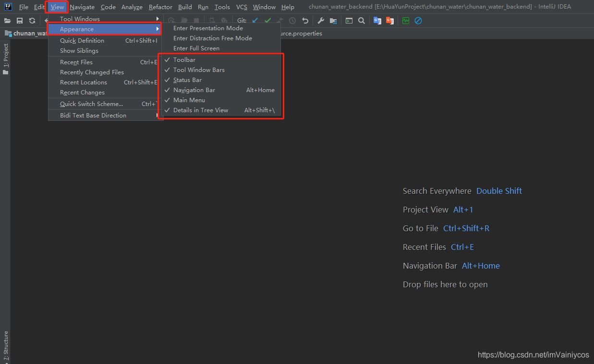594x364 pixels.
Task: Close the View menu from menubar
Action: (x=57, y=7)
